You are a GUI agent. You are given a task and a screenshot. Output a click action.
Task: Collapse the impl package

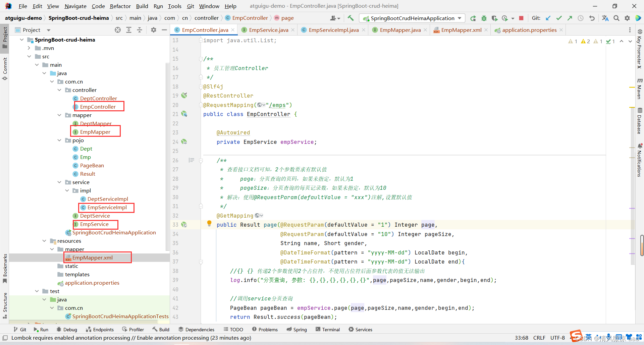pos(67,190)
